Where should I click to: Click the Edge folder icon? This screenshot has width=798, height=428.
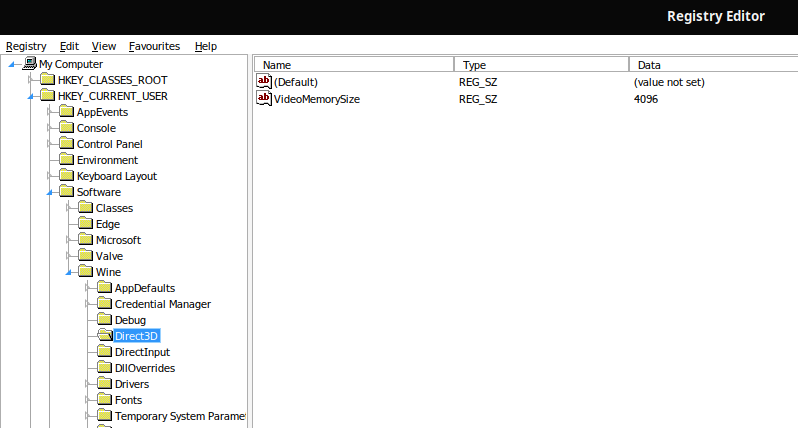[x=86, y=223]
